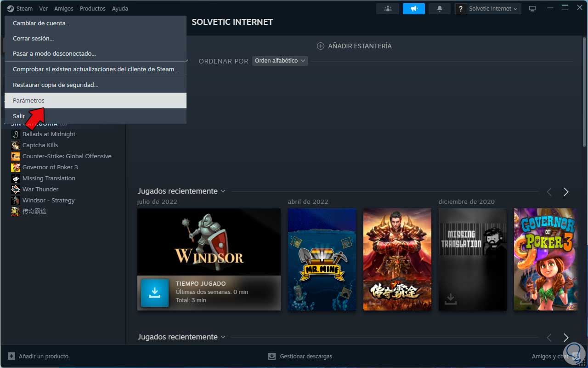Open the friends icon button in the title bar
The width and height of the screenshot is (588, 368).
(387, 9)
